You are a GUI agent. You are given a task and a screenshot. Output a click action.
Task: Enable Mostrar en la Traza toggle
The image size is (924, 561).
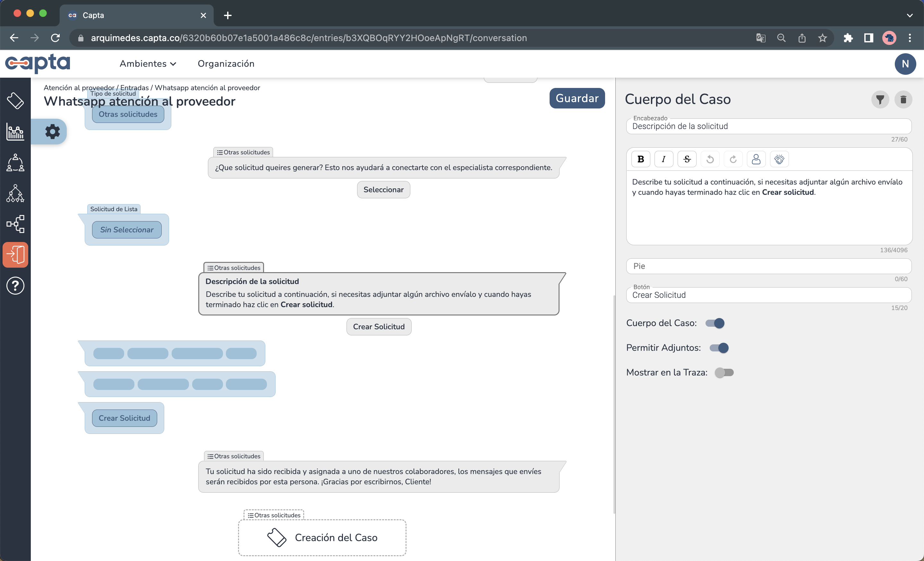point(724,372)
